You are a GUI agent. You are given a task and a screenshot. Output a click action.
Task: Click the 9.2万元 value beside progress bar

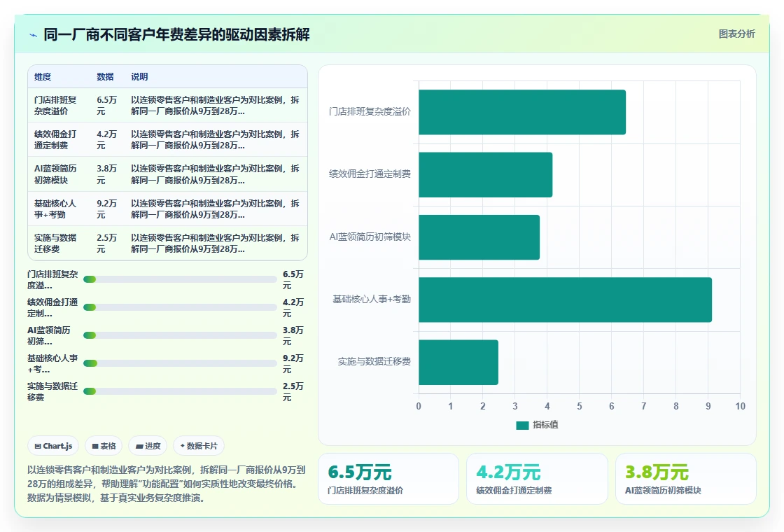point(293,363)
